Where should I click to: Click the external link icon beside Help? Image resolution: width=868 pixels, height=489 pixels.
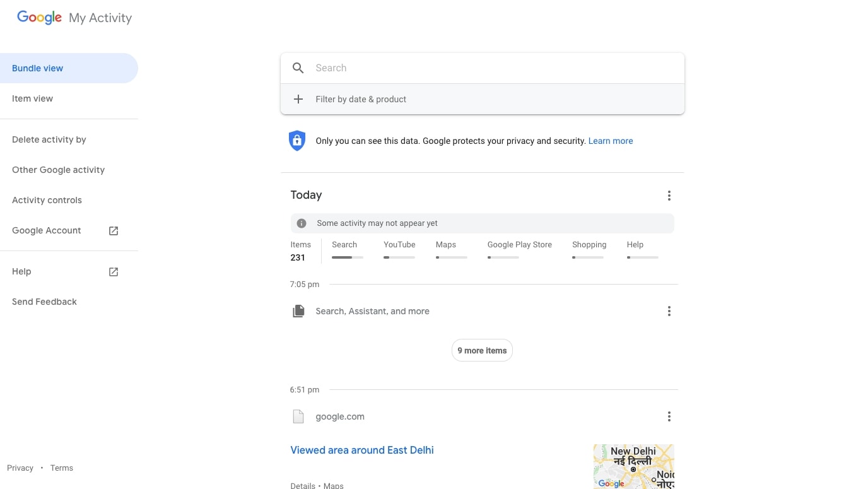(114, 272)
